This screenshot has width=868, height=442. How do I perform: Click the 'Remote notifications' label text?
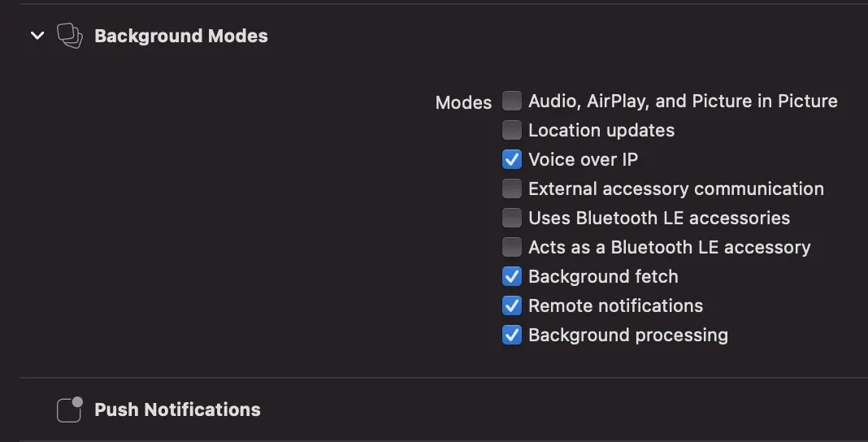pos(615,305)
